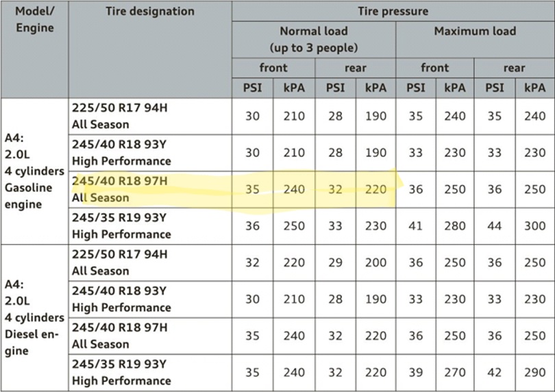Click 29 PSI diesel rear normal load value

(x=335, y=262)
